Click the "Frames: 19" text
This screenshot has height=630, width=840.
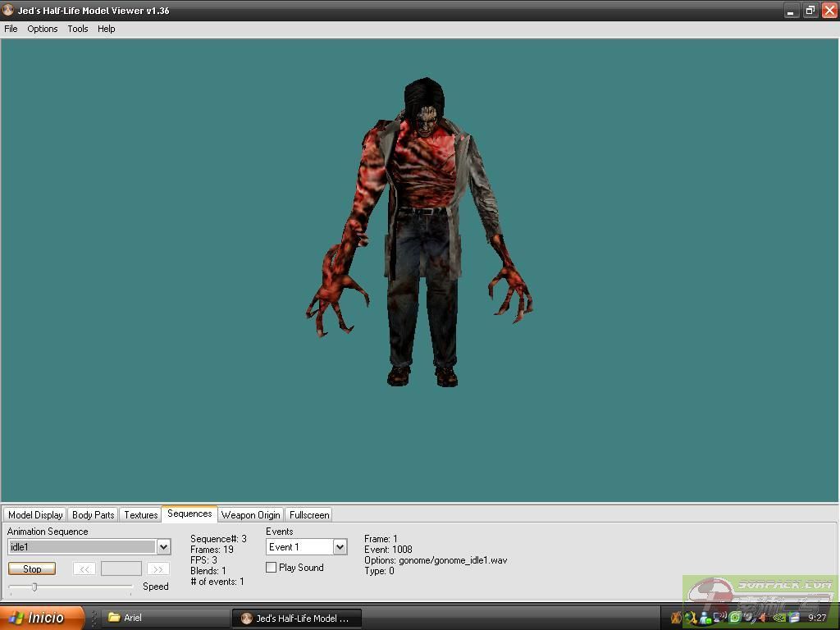(212, 550)
